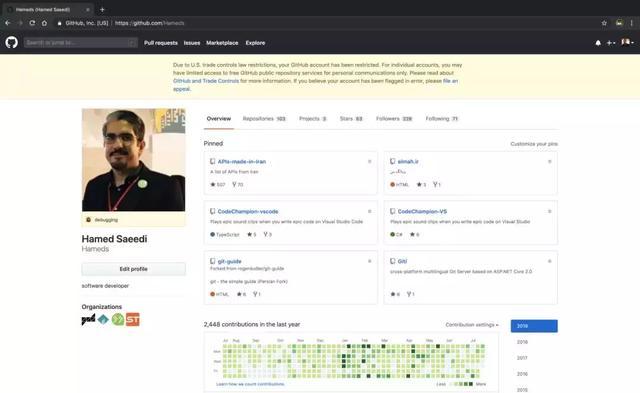The image size is (640, 393).
Task: Go back with browser arrow
Action: [8, 23]
